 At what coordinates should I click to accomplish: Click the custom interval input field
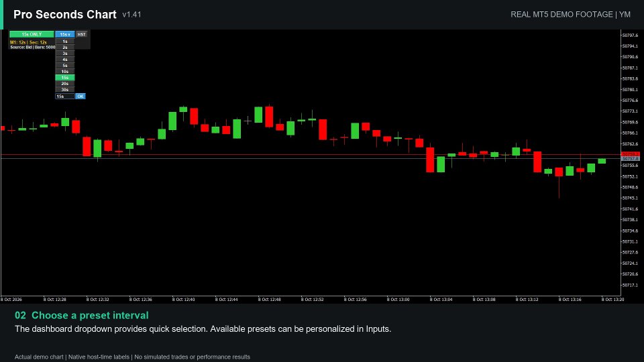65,97
